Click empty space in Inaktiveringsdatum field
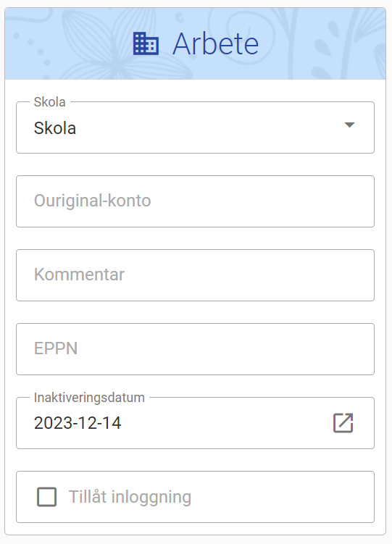392x544 pixels. click(x=225, y=423)
